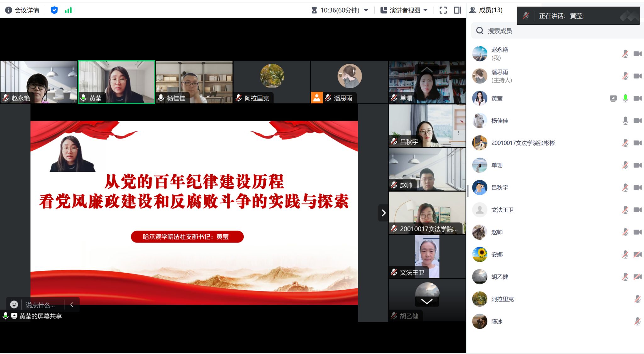
Task: Enter fullscreen mode icon
Action: click(x=443, y=10)
